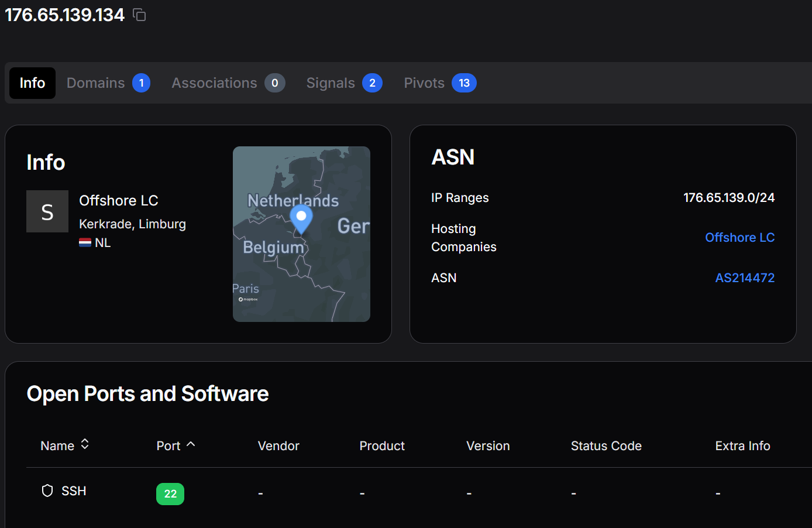Select the SSH row in ports table
The height and width of the screenshot is (528, 812).
pos(74,491)
